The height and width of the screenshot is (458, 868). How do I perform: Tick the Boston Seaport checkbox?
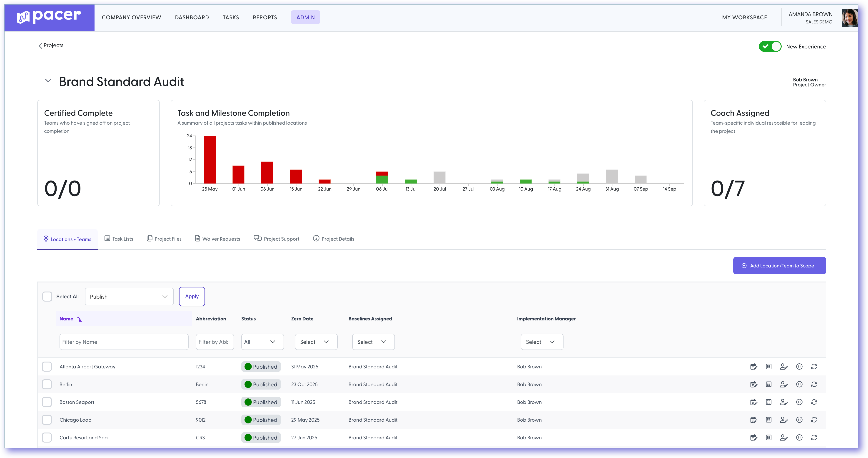click(x=47, y=402)
